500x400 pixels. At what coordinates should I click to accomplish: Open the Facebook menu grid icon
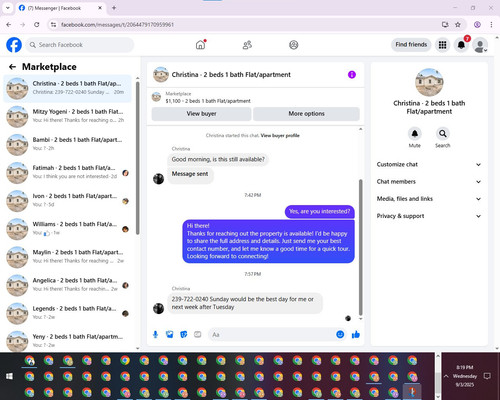click(442, 45)
